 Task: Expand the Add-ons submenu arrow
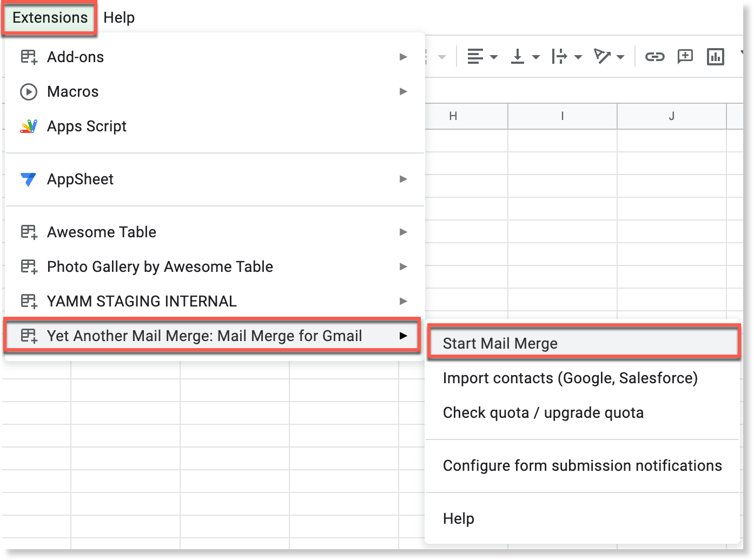403,57
